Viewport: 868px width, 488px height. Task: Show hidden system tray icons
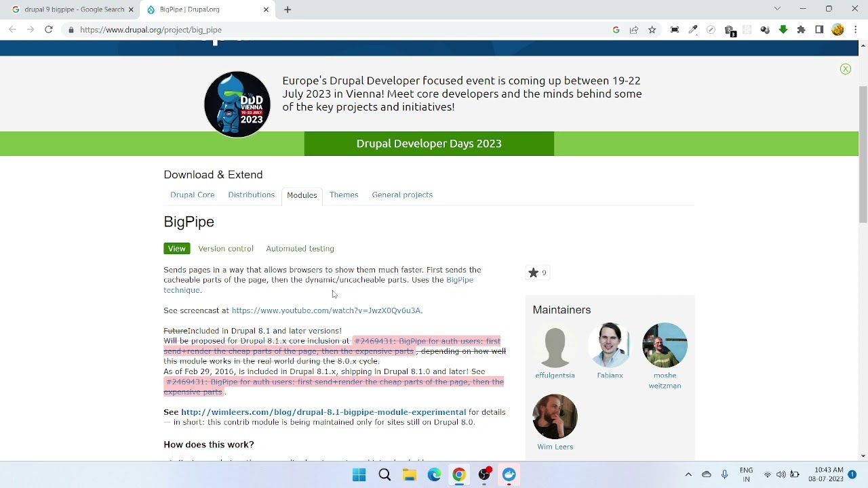688,474
